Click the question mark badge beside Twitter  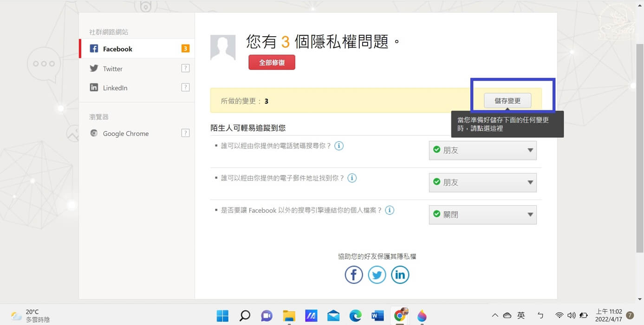[x=186, y=68]
